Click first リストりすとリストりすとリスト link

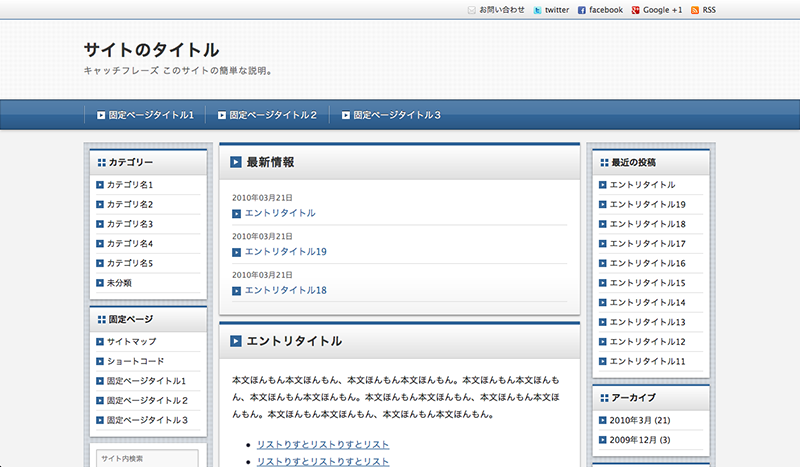click(323, 444)
